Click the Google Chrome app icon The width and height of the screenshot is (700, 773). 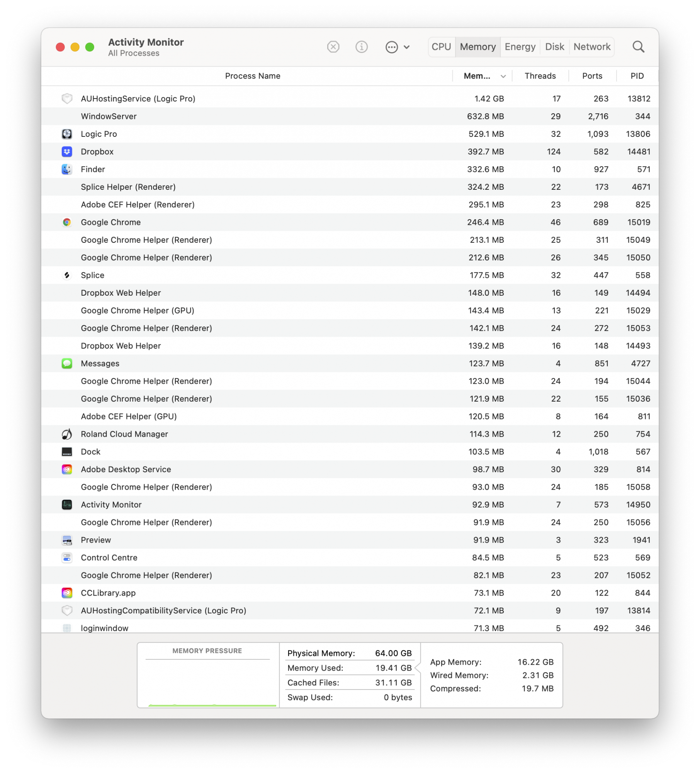[x=67, y=222]
